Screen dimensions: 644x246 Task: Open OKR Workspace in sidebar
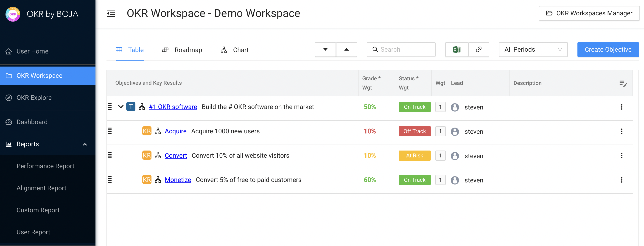48,75
